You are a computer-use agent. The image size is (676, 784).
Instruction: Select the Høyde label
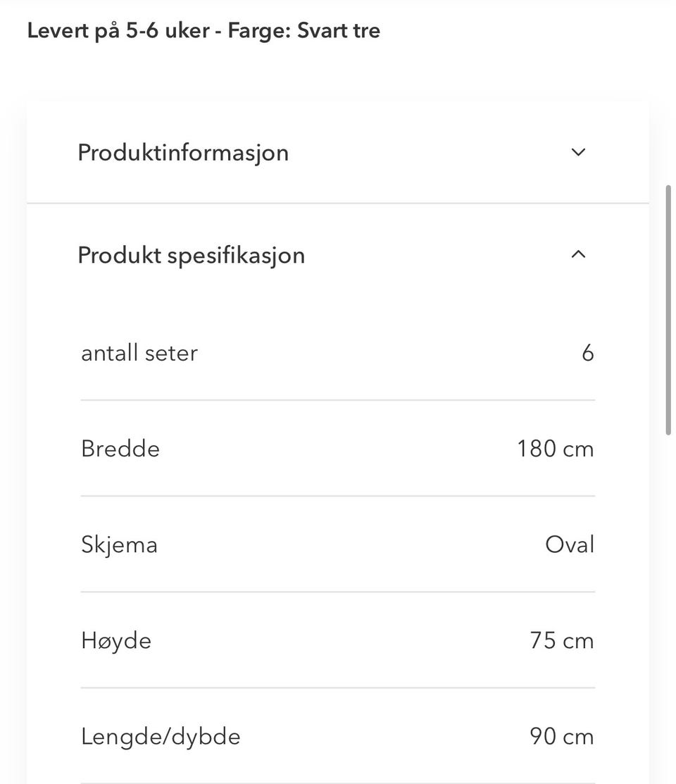(x=116, y=640)
